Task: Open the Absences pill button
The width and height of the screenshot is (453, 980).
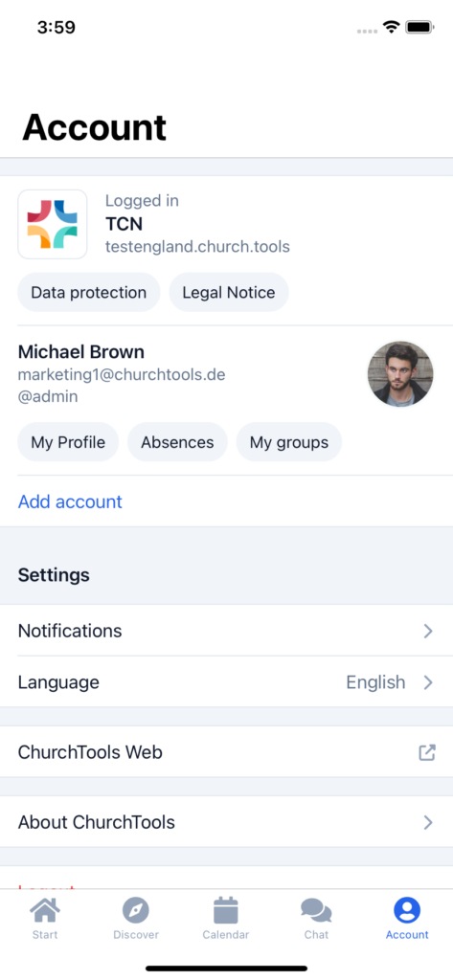Action: 177,442
